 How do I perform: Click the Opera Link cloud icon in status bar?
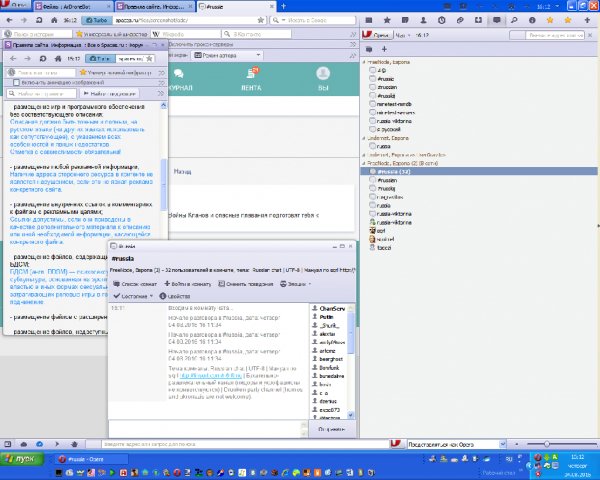[24, 444]
